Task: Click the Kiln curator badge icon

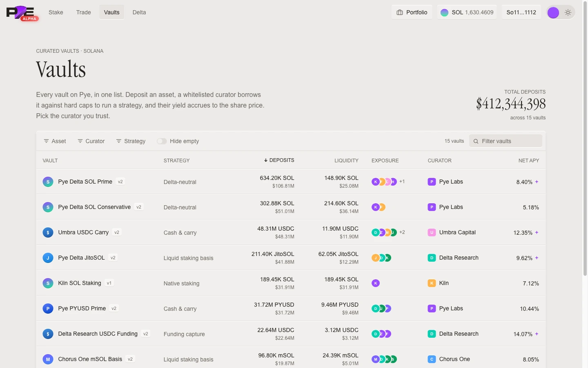Action: [432, 283]
